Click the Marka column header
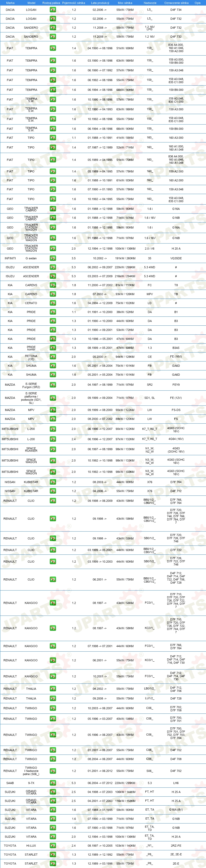The image size is (206, 868). click(10, 3)
